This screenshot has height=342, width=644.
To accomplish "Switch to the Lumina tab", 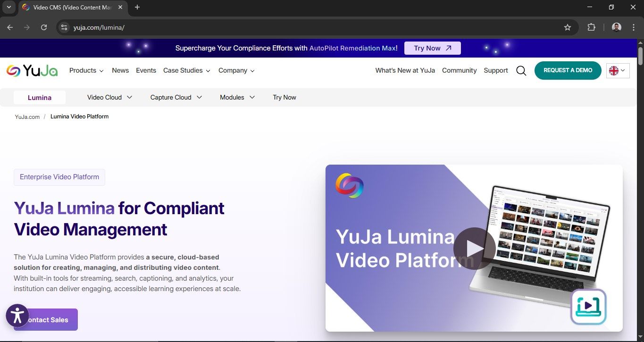I will click(x=40, y=97).
